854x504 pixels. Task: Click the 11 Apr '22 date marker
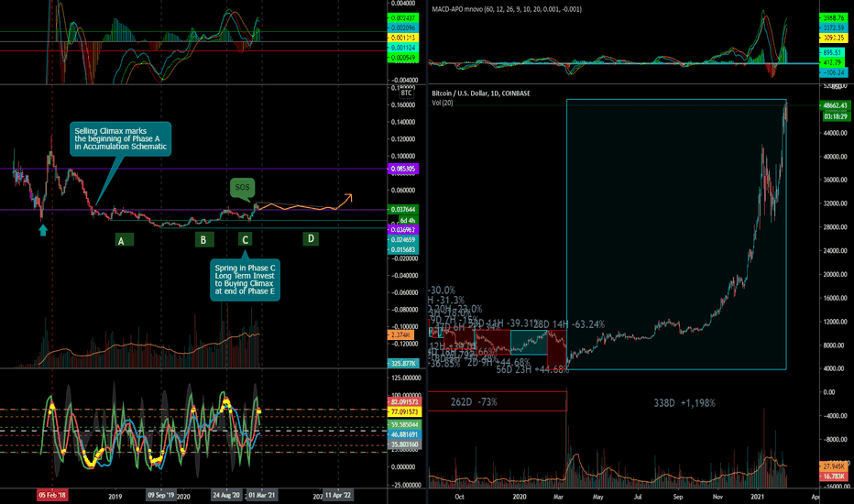338,495
